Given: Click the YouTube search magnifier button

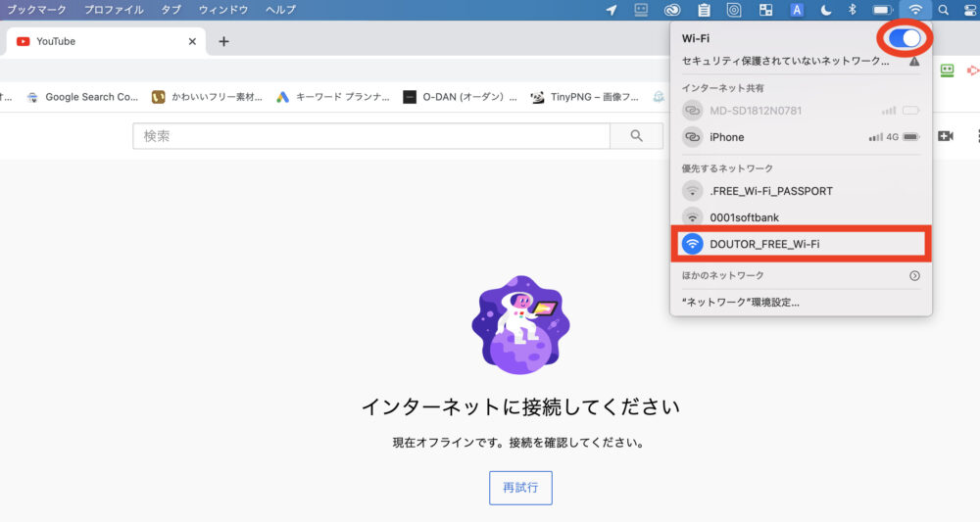Looking at the screenshot, I should [636, 135].
